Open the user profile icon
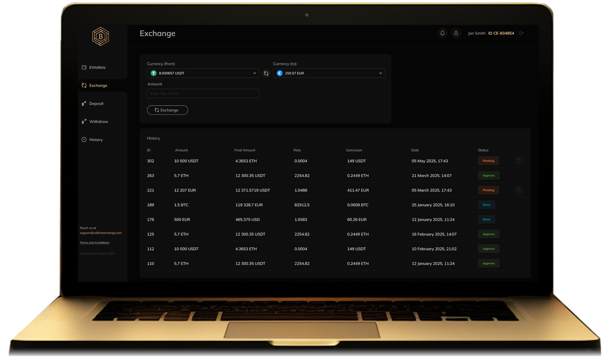Screen dimensions: 605x364 pyautogui.click(x=456, y=33)
